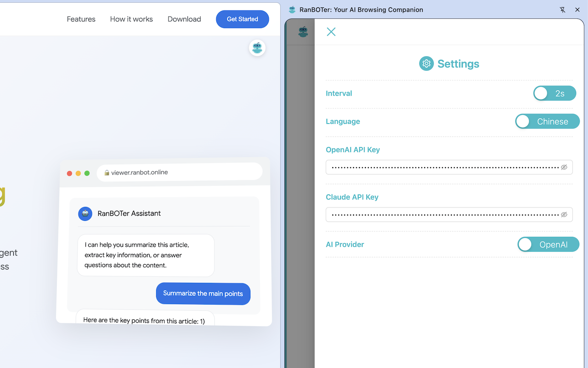The height and width of the screenshot is (368, 588).
Task: Open the How it works nav link
Action: pos(131,19)
